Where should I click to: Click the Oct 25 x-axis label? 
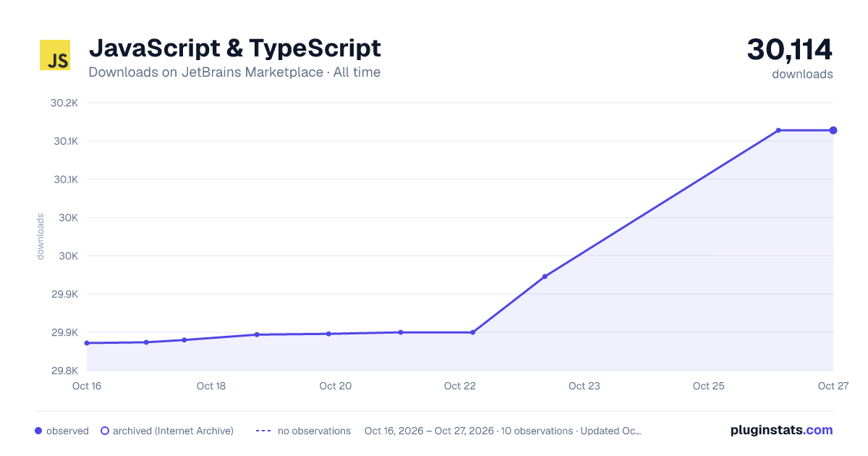[709, 386]
